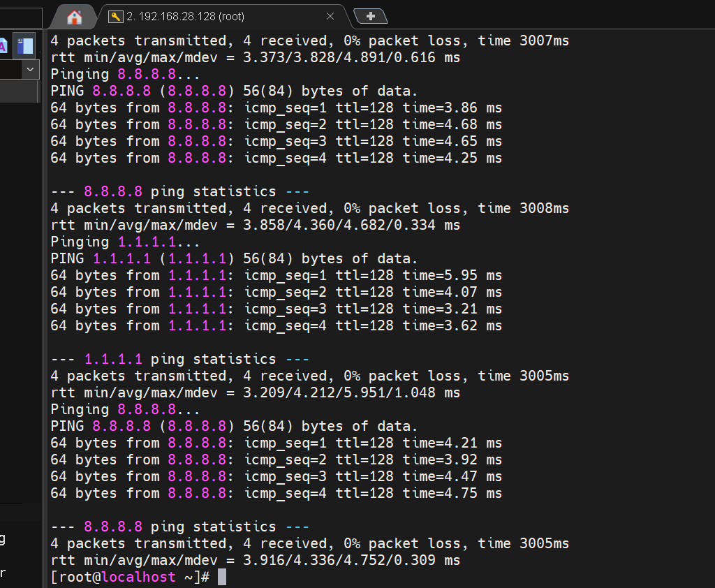Image resolution: width=715 pixels, height=588 pixels.
Task: Toggle the blue sidebar panel icon
Action: click(24, 45)
